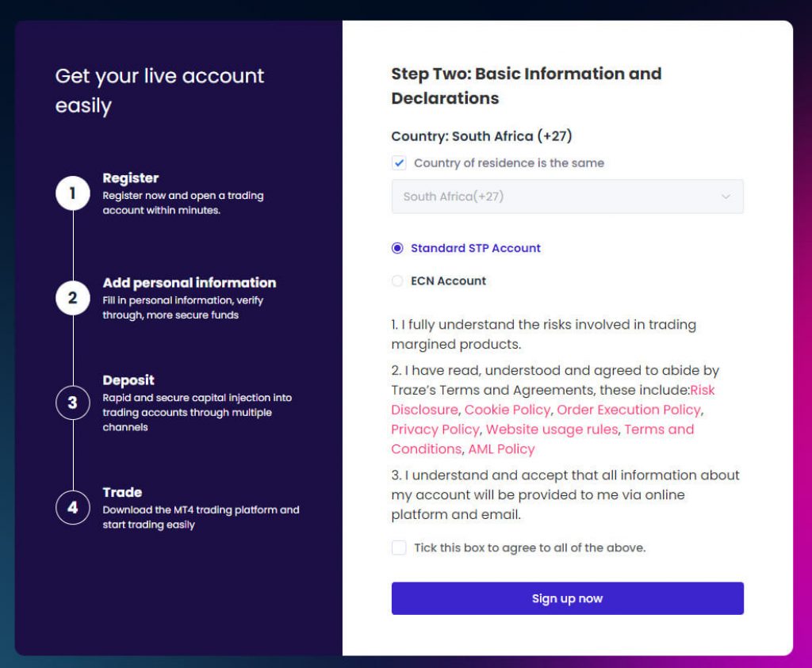Open the Privacy Policy link
The image size is (812, 668).
(435, 429)
